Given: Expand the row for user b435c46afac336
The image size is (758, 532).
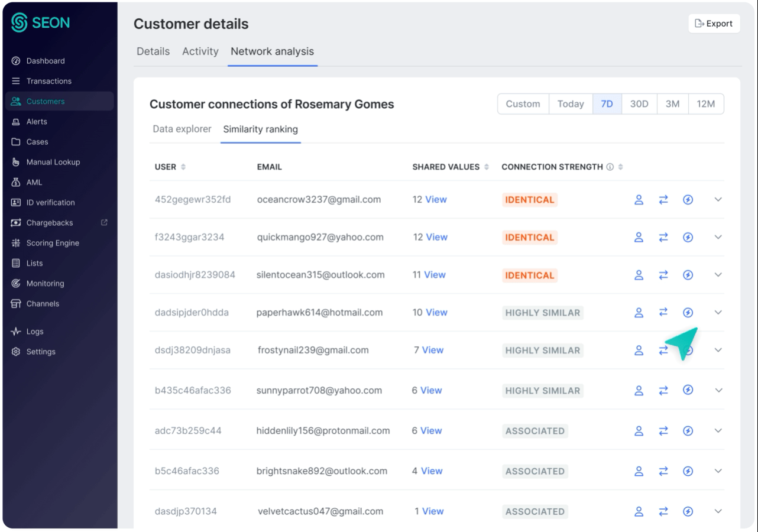Looking at the screenshot, I should (718, 390).
